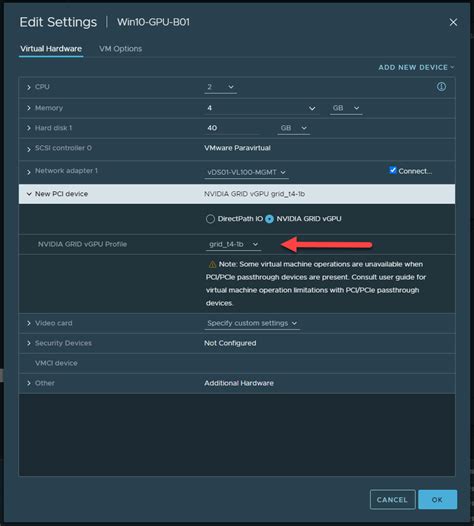Click the CPU info icon

tap(441, 87)
